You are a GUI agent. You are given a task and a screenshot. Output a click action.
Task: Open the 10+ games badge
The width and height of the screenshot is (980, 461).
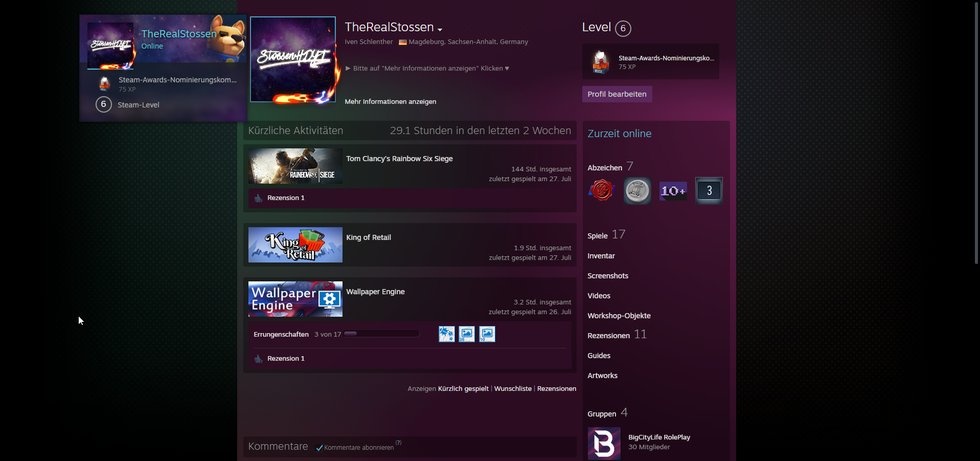click(x=673, y=191)
